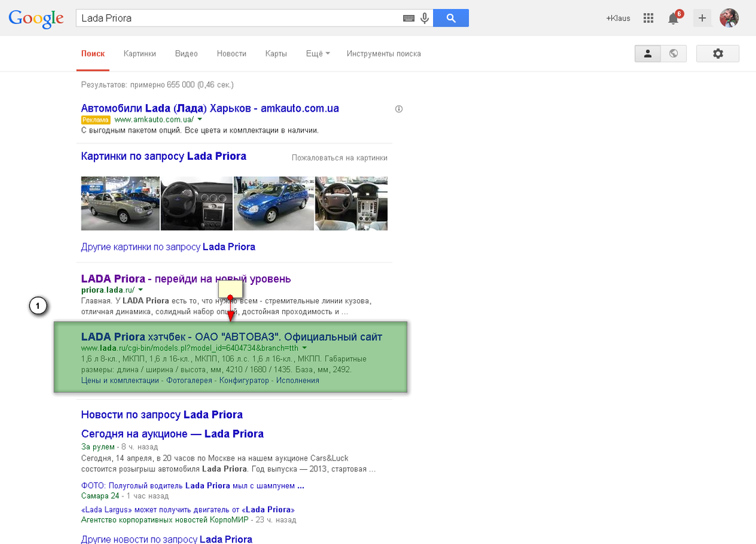Click Пожаловаться на картинки
Image resolution: width=756 pixels, height=544 pixels.
[339, 158]
